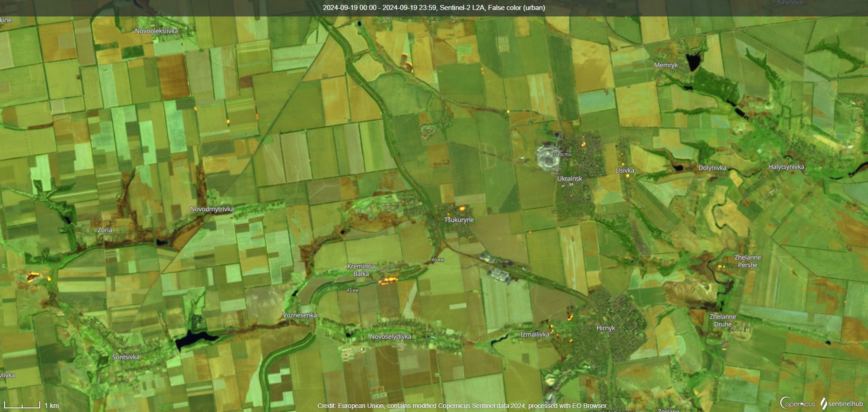
Task: Click the Zhelanne Druhe label
Action: coord(723,321)
